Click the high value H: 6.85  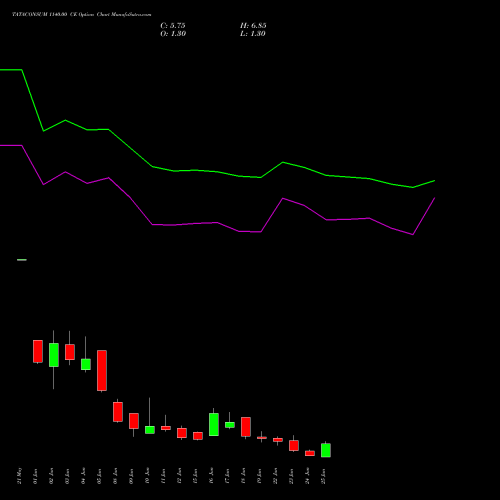click(x=253, y=26)
